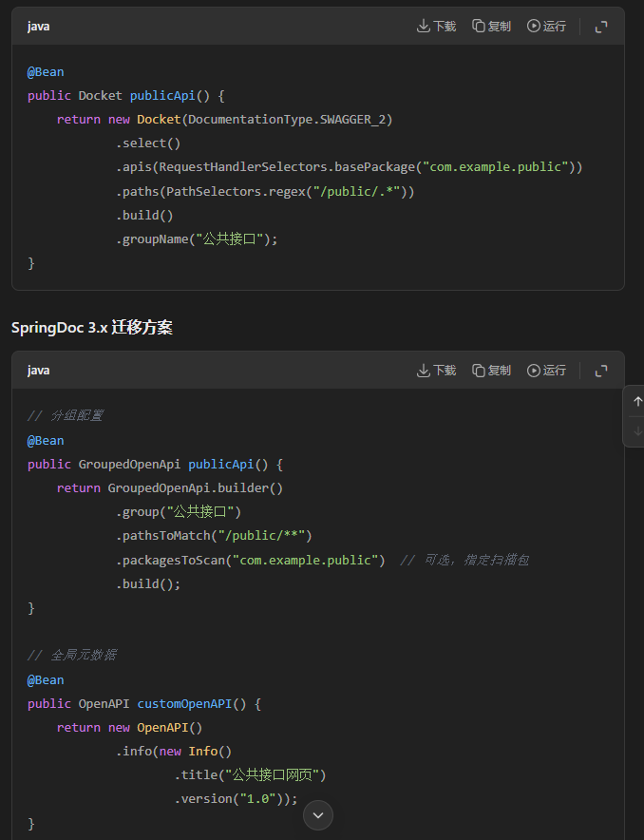The image size is (644, 840).
Task: Click the round scroll-to-bottom chevron button
Action: pos(318,815)
